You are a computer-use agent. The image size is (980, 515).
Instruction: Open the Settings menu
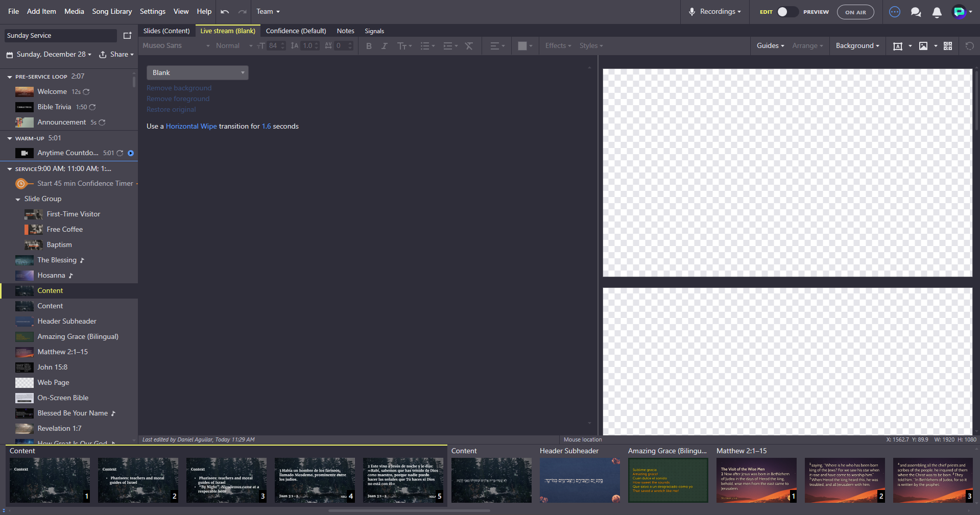pos(153,12)
